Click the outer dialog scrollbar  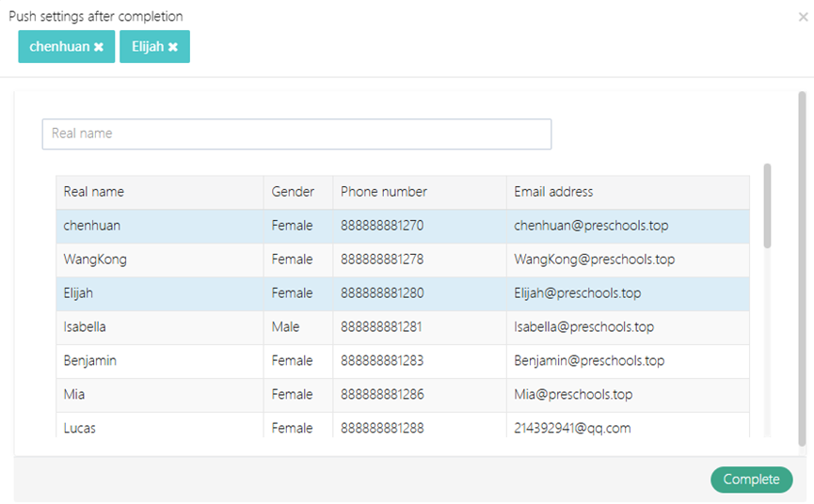coord(802,269)
